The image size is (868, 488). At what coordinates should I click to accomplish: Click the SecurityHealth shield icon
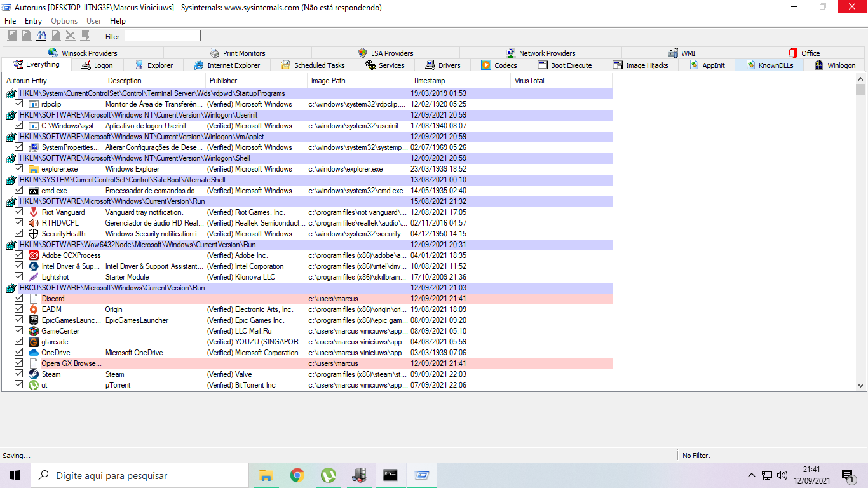tap(34, 234)
